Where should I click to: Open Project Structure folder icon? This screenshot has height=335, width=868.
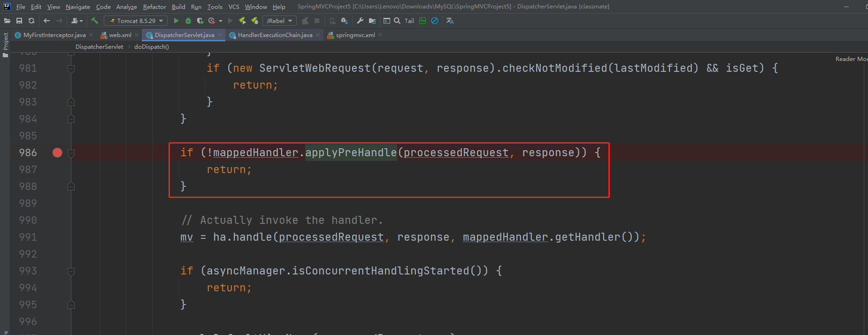point(372,21)
